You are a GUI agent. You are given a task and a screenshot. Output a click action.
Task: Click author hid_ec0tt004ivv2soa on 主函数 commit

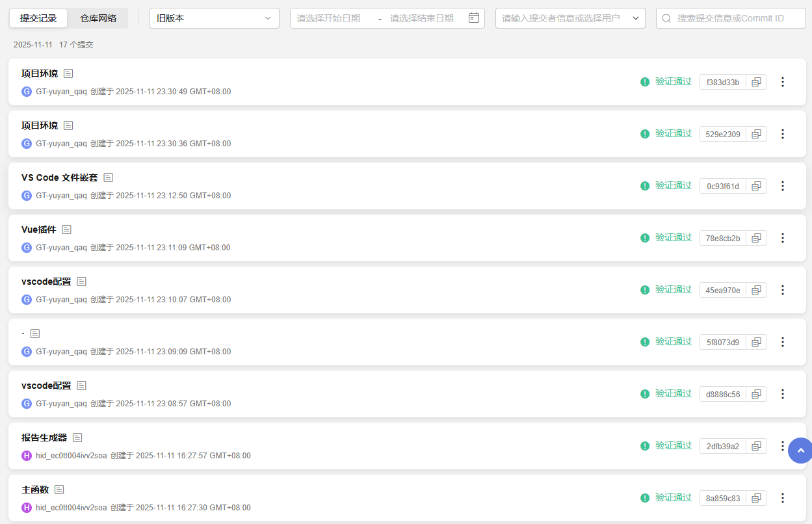(x=72, y=508)
